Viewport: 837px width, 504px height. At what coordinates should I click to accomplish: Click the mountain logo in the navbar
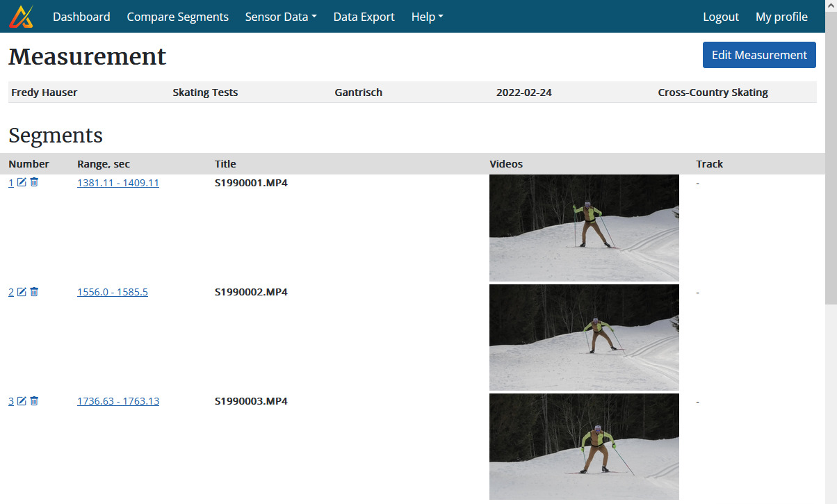pos(20,15)
